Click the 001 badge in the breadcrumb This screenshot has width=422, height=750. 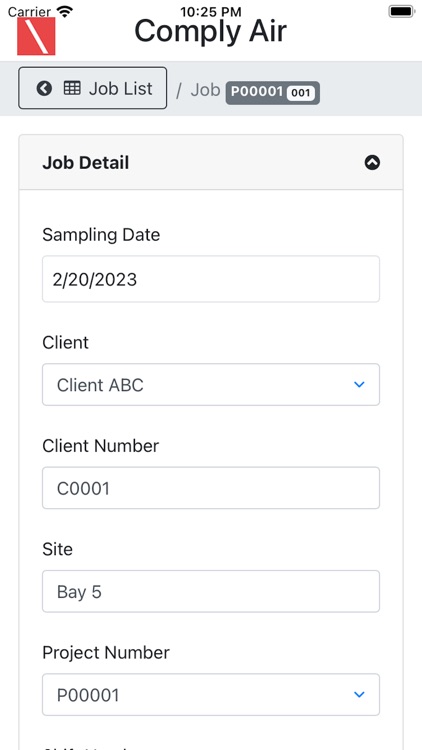301,93
